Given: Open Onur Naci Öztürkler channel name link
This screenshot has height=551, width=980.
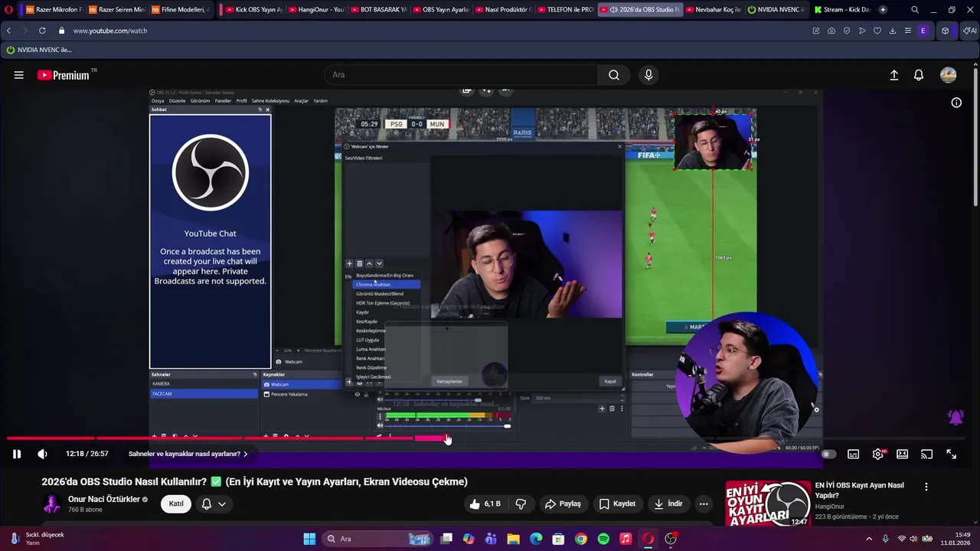Looking at the screenshot, I should 104,499.
